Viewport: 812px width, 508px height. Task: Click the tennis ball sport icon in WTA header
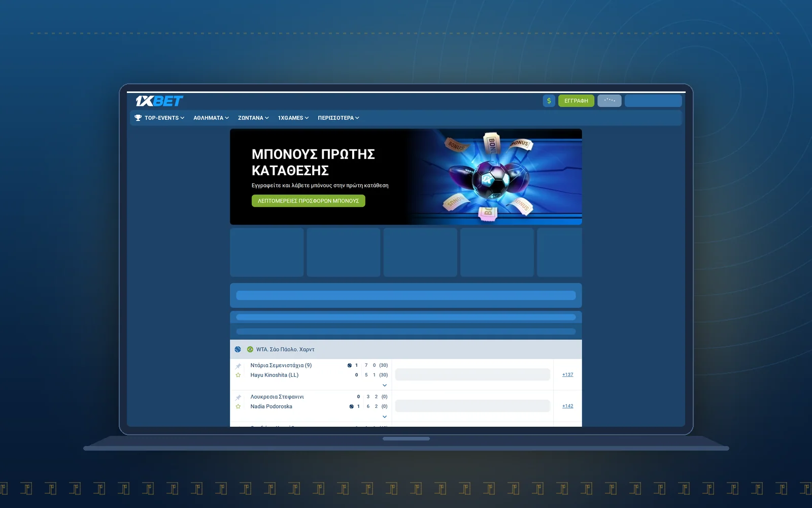point(238,350)
